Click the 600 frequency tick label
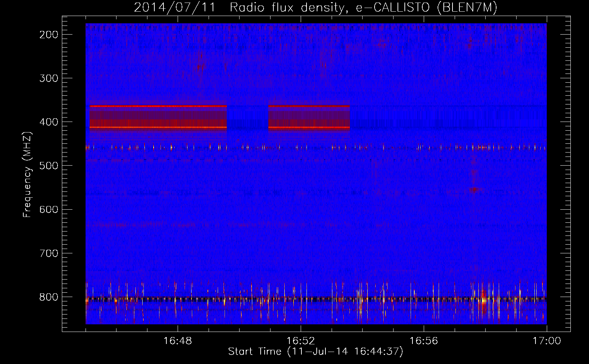 [x=48, y=209]
